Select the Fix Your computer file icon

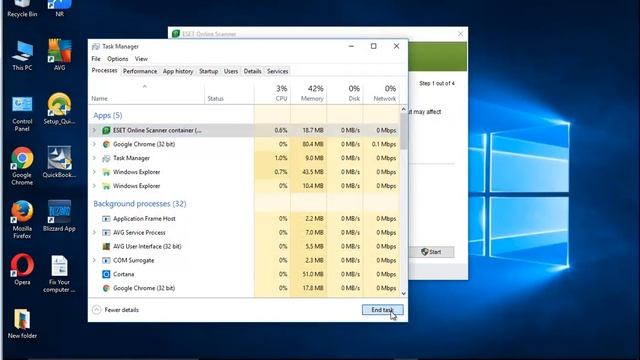[x=59, y=274]
